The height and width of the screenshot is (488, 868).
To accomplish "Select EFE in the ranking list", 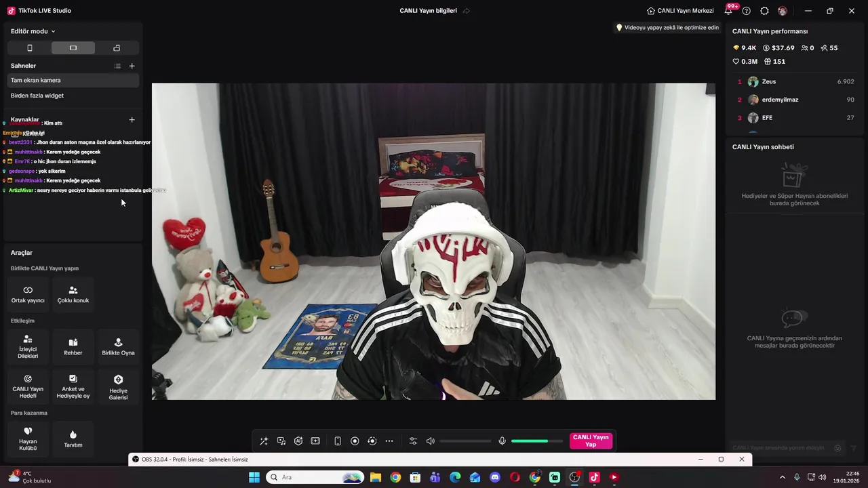I will (795, 118).
